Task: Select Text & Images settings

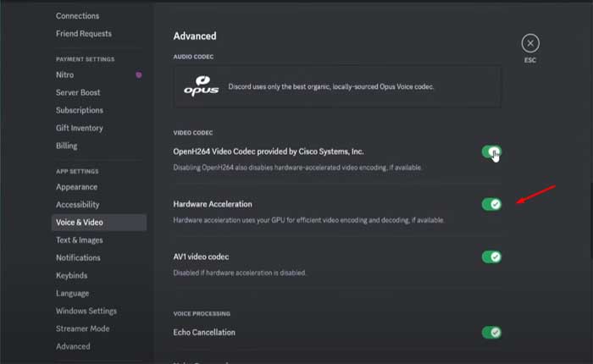Action: tap(80, 240)
